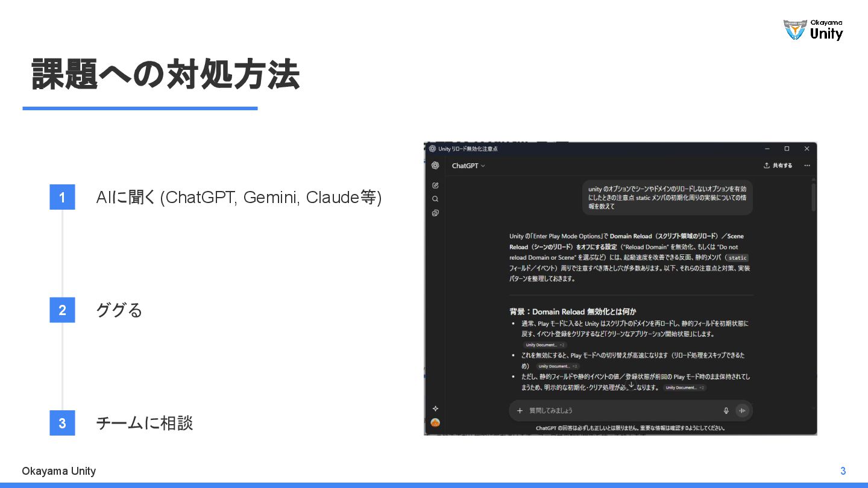Click the text チームに相談
868x488 pixels.
[x=145, y=423]
